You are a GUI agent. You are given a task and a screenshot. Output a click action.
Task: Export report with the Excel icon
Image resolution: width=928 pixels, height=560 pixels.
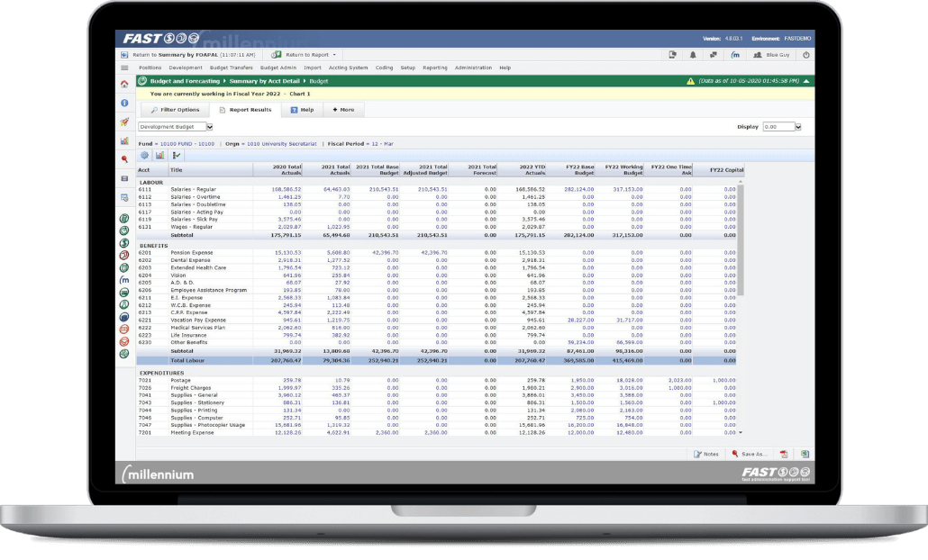(x=805, y=454)
